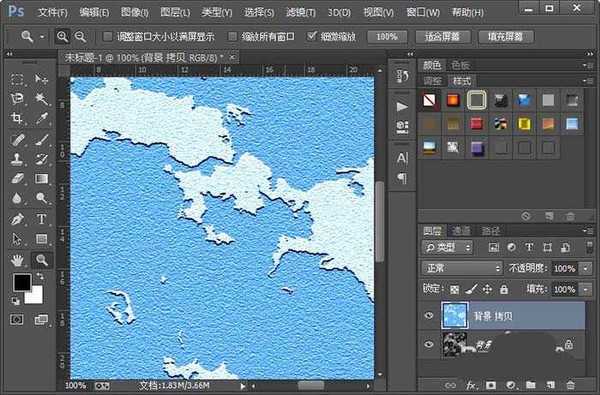Create a new layer group
The width and height of the screenshot is (600, 395).
530,385
